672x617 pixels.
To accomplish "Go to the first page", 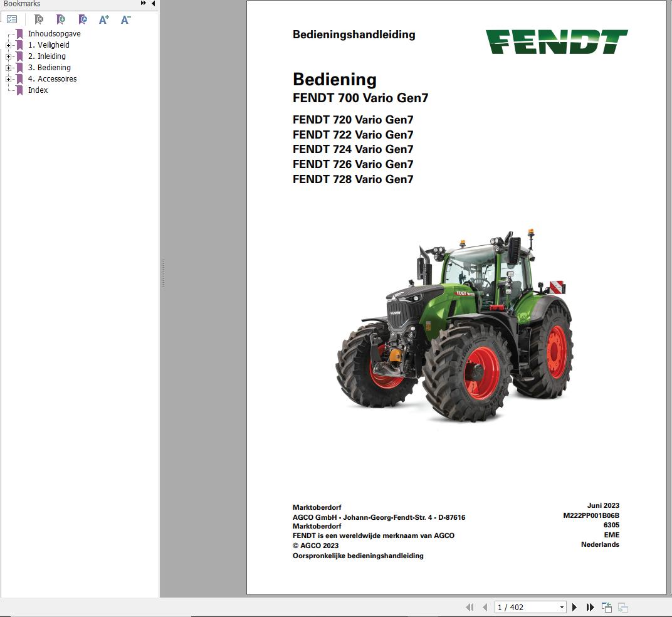I will [x=470, y=607].
